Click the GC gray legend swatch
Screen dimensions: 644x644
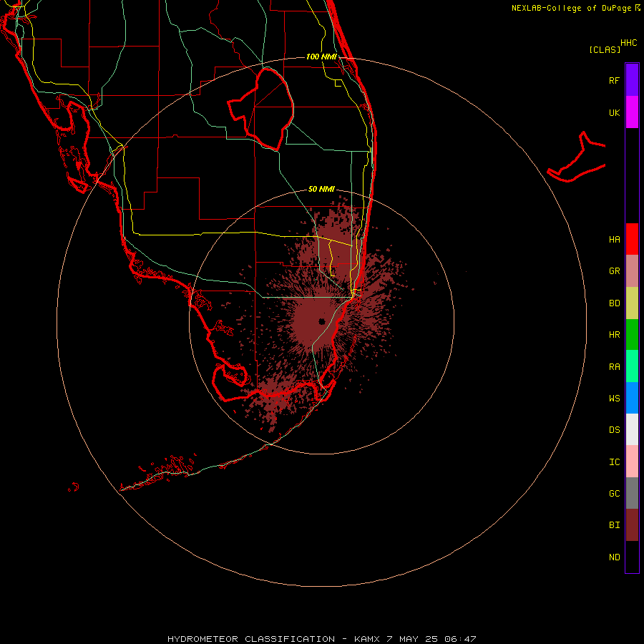[x=632, y=493]
